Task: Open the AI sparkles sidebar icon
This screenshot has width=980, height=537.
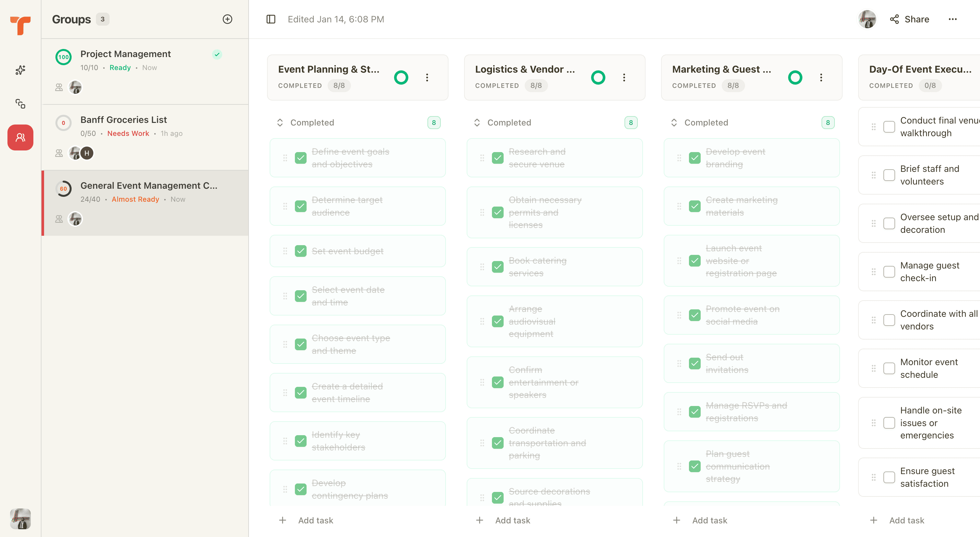Action: 20,70
